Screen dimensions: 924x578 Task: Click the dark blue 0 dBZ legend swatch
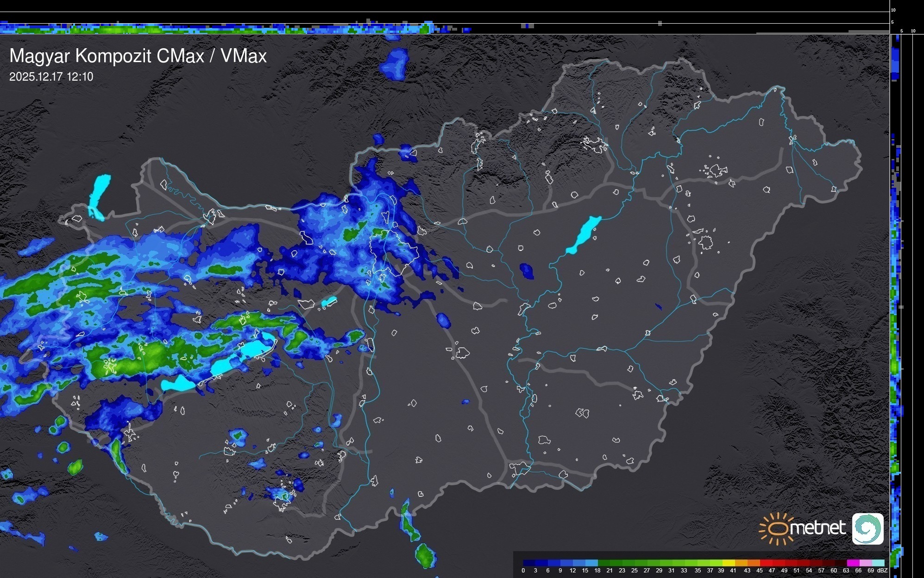pyautogui.click(x=529, y=563)
